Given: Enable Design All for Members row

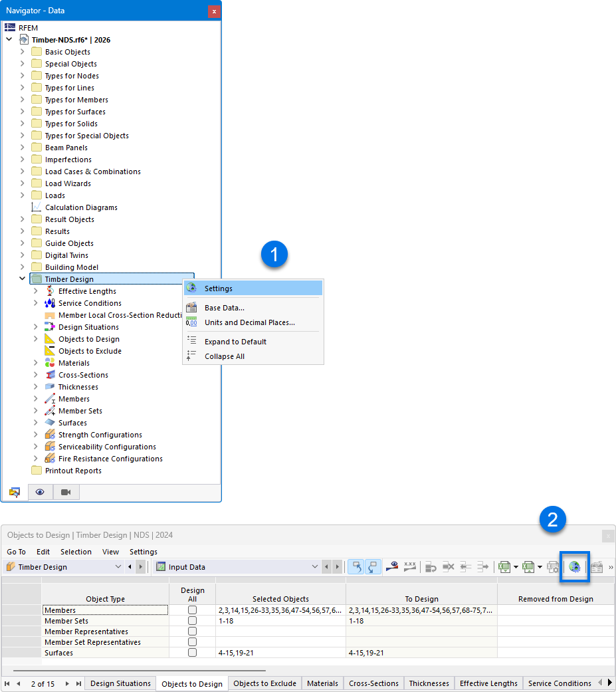Looking at the screenshot, I should pos(193,610).
